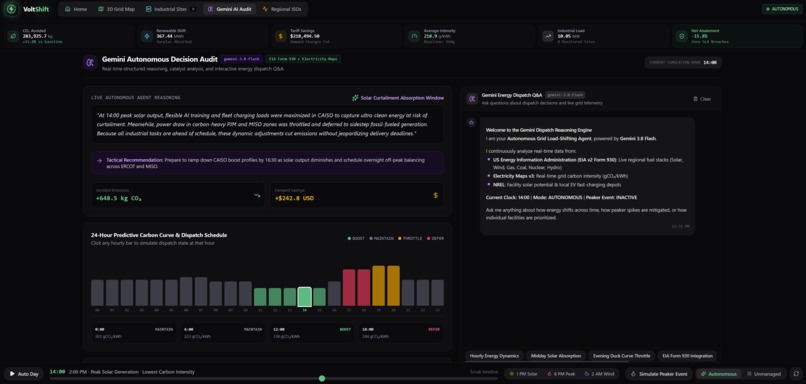Toggle the AUTONOMOUS status badge top right

(782, 9)
